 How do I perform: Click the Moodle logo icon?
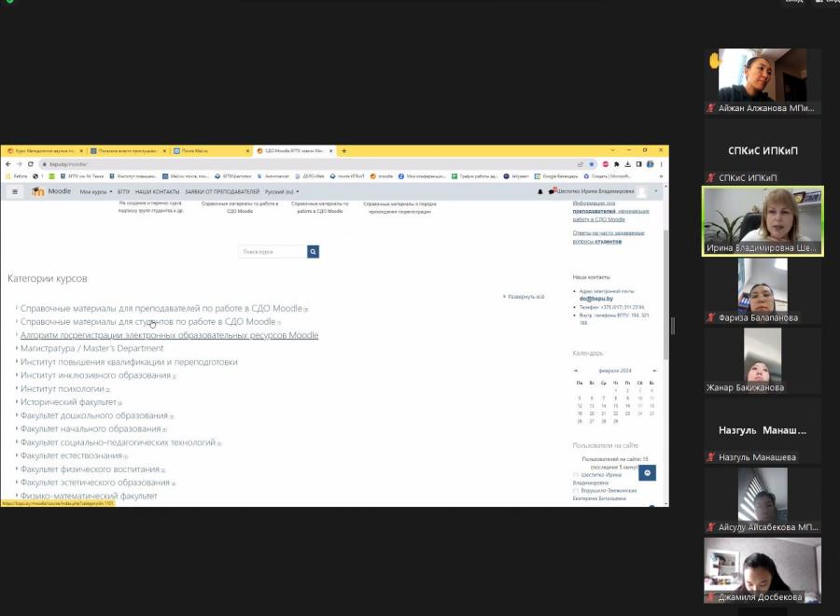tap(37, 191)
